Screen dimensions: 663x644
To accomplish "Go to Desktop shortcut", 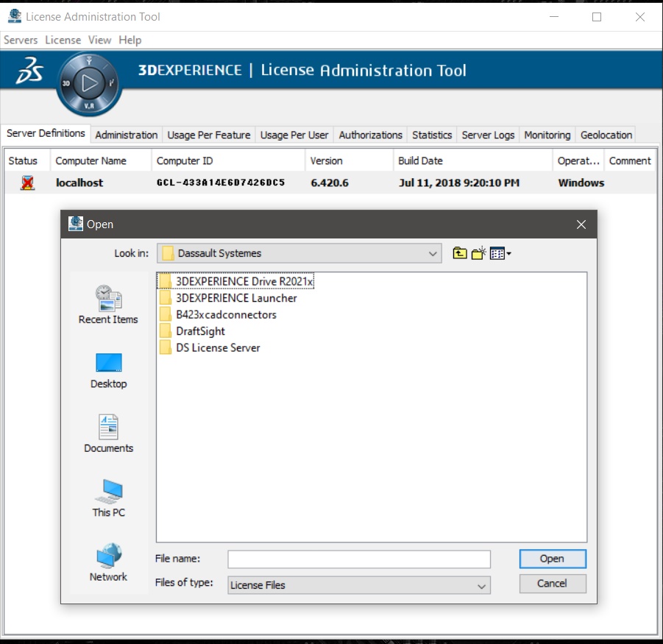I will tap(108, 370).
